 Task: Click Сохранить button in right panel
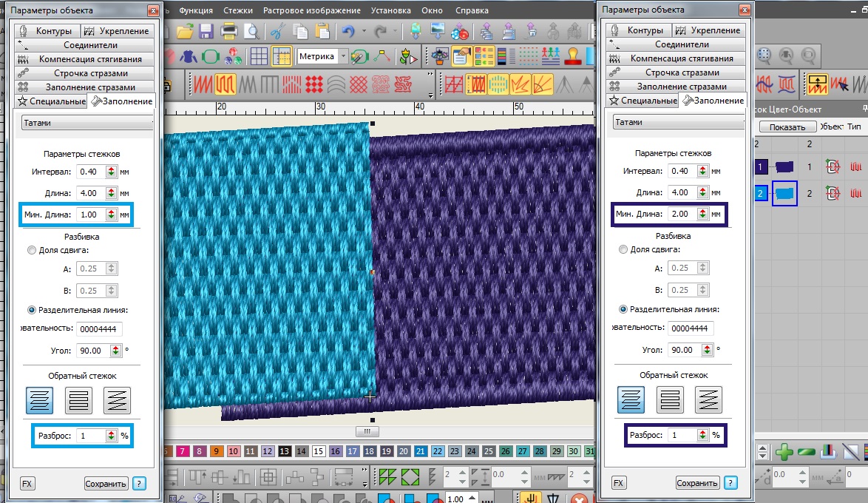point(696,483)
